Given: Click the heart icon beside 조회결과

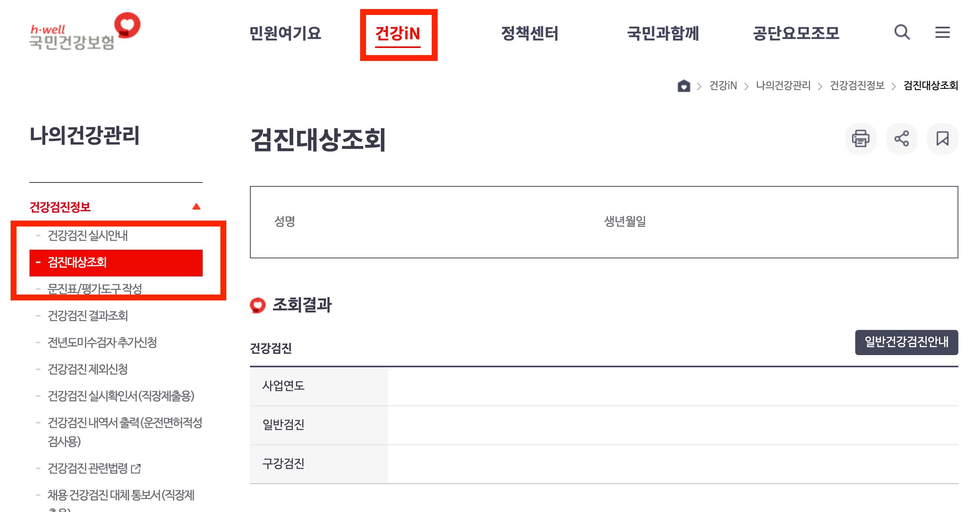Looking at the screenshot, I should click(259, 305).
